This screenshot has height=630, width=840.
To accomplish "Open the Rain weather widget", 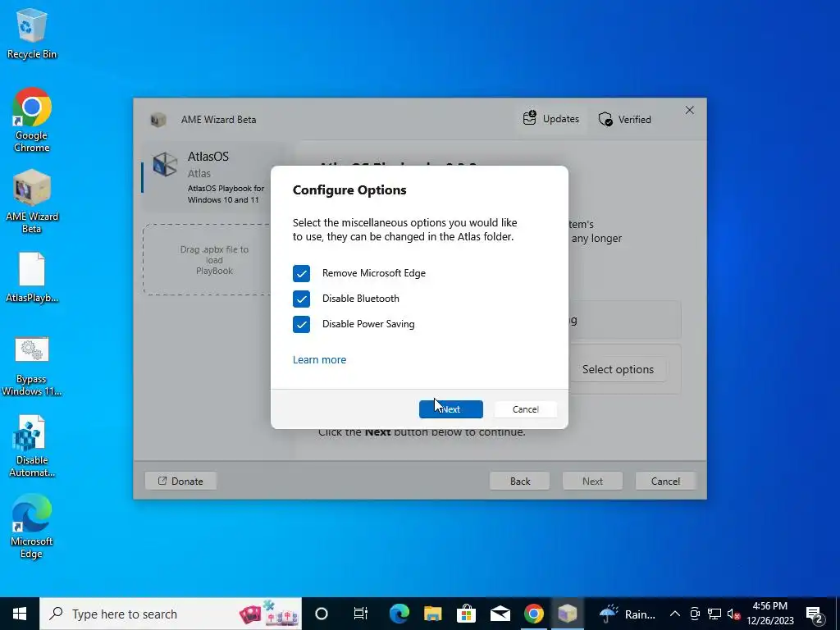I will click(626, 614).
